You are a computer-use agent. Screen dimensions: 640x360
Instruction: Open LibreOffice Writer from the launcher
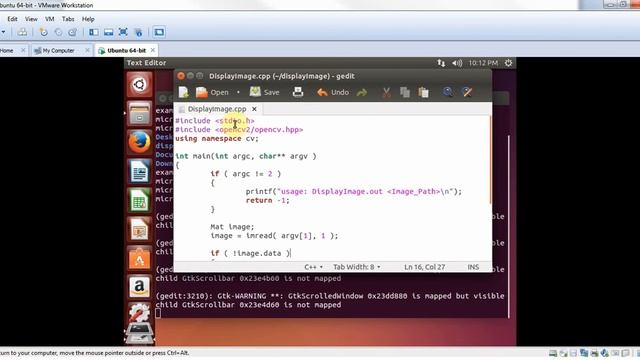coord(139,171)
